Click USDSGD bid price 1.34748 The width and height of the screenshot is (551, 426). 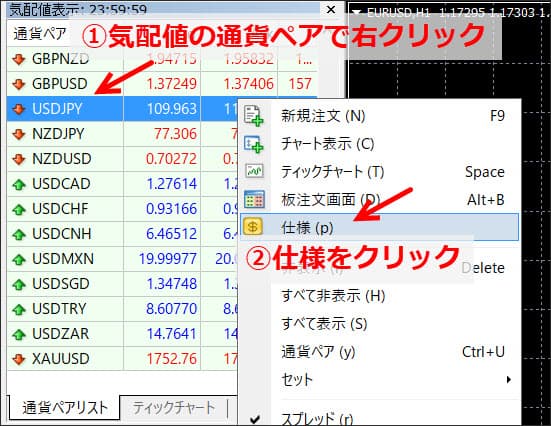tap(171, 284)
